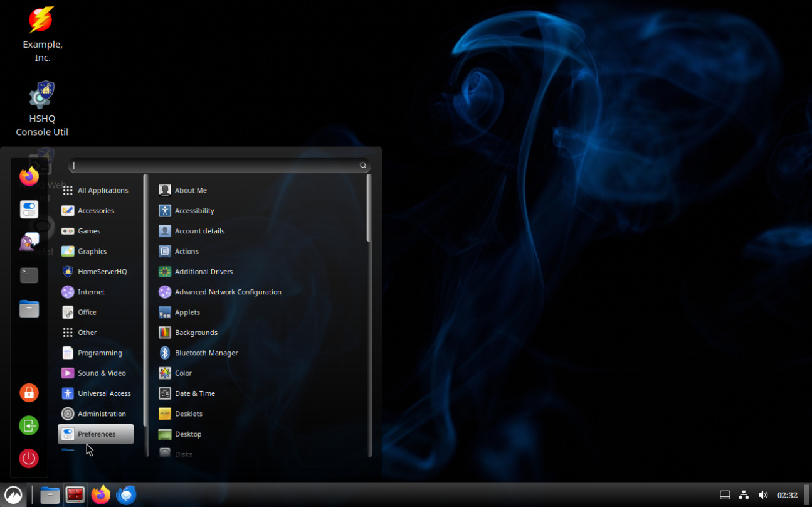The image size is (812, 507).
Task: Select the All Applications category
Action: point(102,190)
